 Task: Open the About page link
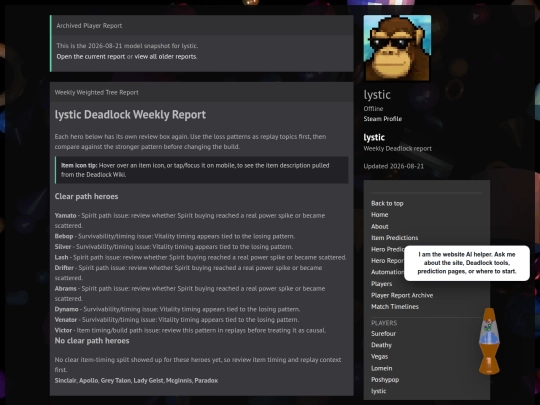point(380,227)
